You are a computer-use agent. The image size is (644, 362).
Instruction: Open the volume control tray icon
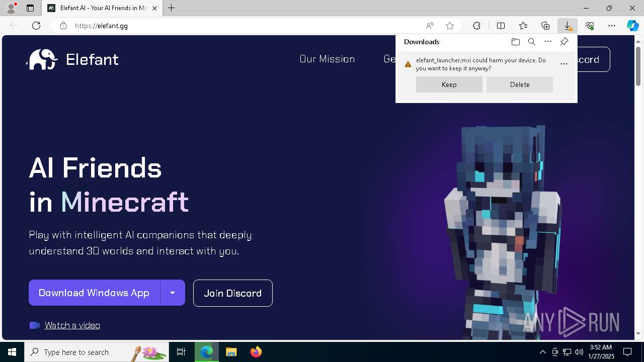[579, 352]
